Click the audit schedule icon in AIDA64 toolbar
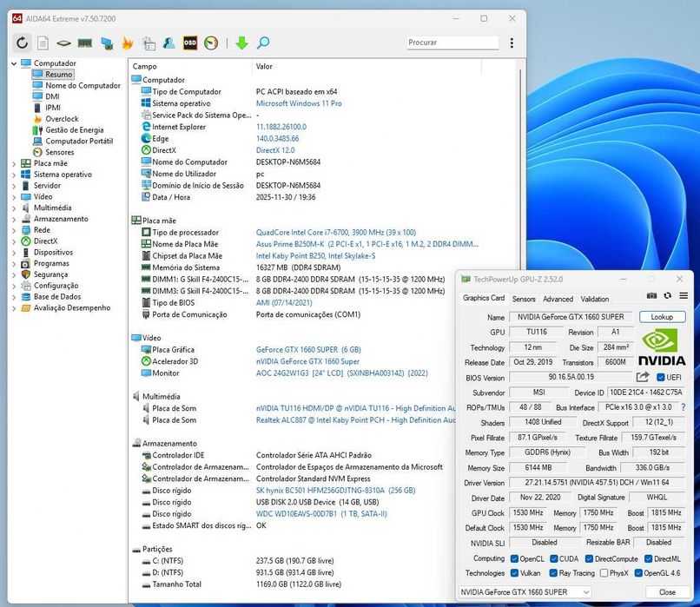Screen dimensions: 700x607 [x=149, y=43]
